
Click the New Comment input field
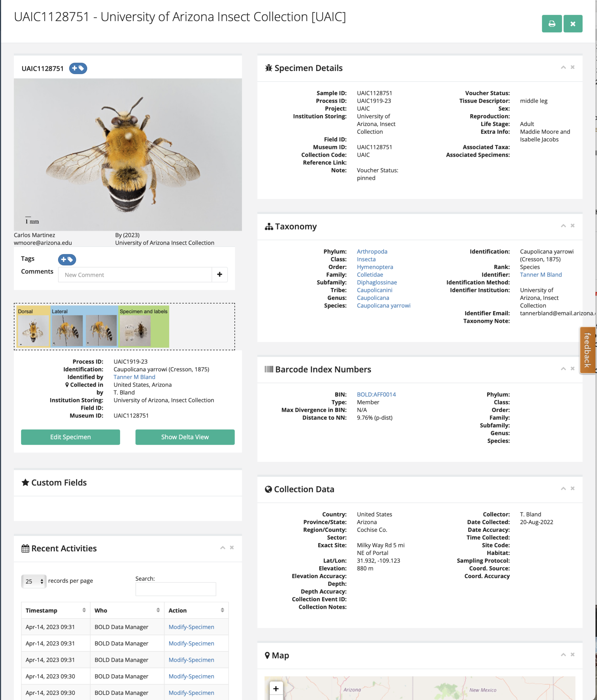click(x=135, y=275)
